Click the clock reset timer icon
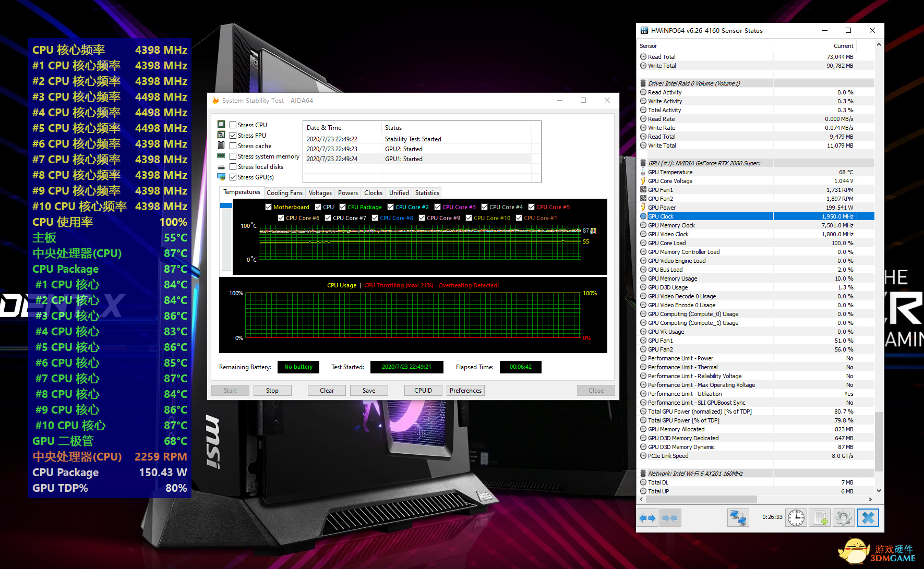 pyautogui.click(x=796, y=518)
